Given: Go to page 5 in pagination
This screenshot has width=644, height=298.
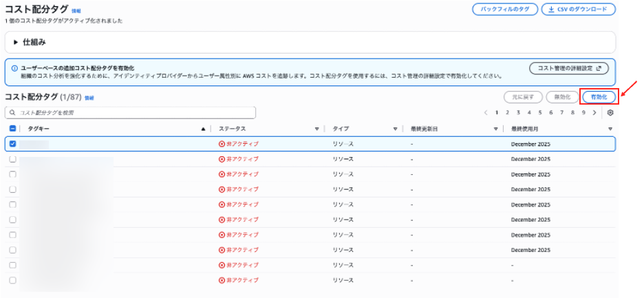Looking at the screenshot, I should coord(540,112).
